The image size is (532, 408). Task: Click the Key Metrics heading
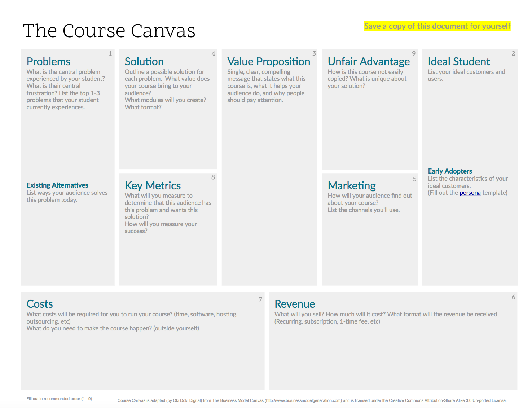pyautogui.click(x=153, y=186)
